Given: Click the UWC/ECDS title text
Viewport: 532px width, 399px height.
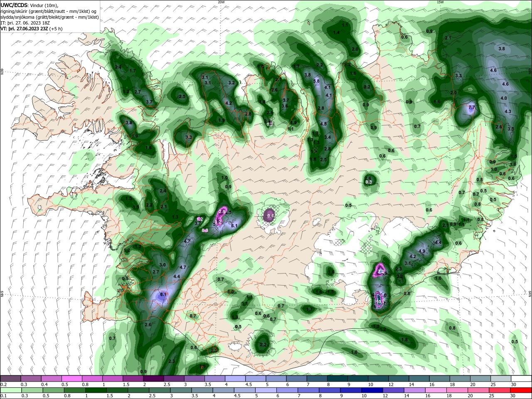Looking at the screenshot, I should tap(14, 5).
